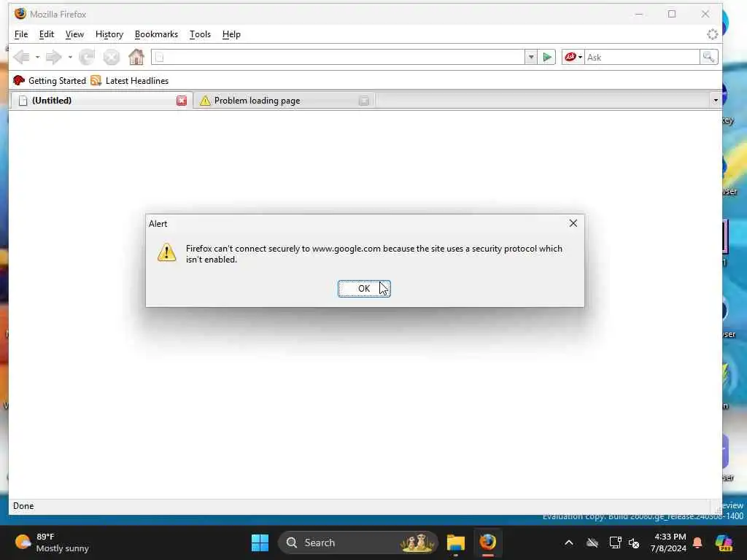The image size is (747, 560).
Task: Click the search magnifier icon
Action: (709, 57)
